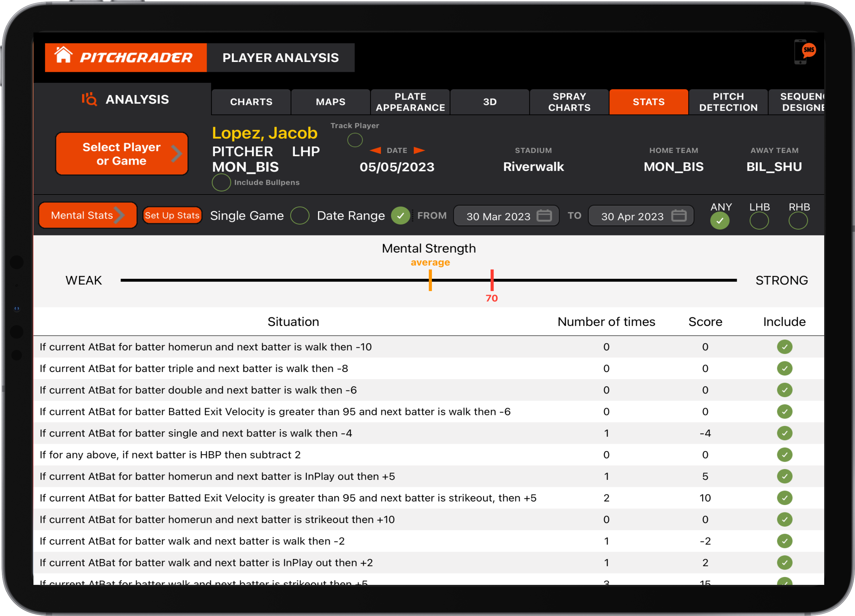
Task: Select Single Game mode
Action: [x=300, y=215]
